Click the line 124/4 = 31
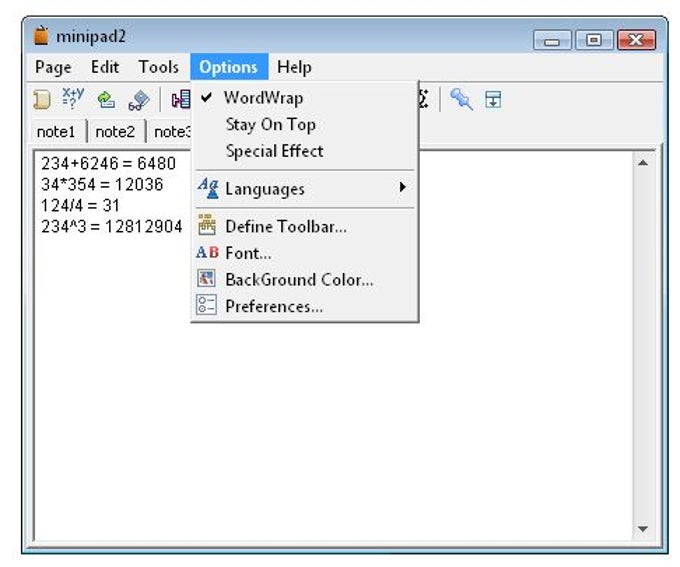 click(80, 205)
